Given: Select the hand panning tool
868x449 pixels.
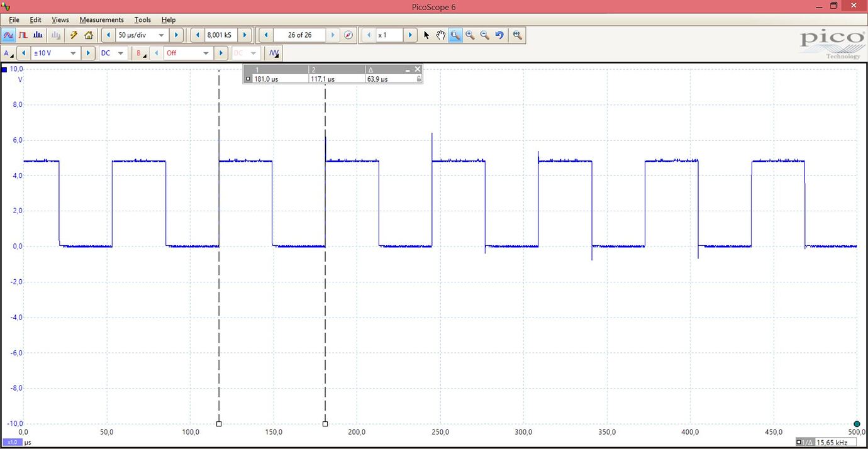Looking at the screenshot, I should pyautogui.click(x=440, y=35).
